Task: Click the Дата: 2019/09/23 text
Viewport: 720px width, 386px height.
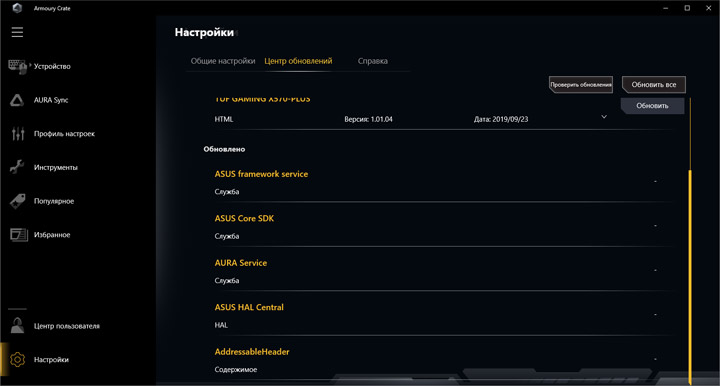Action: pyautogui.click(x=501, y=119)
